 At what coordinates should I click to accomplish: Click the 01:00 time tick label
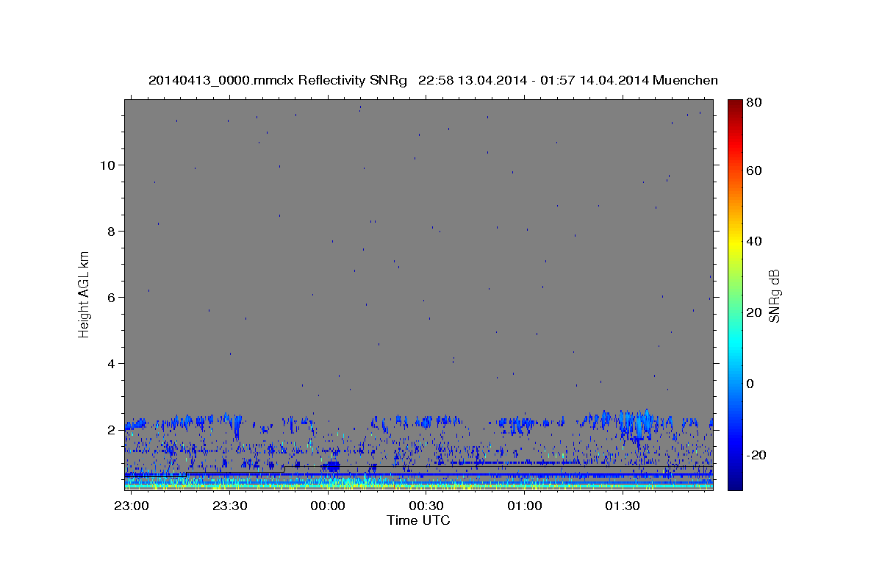click(x=524, y=506)
